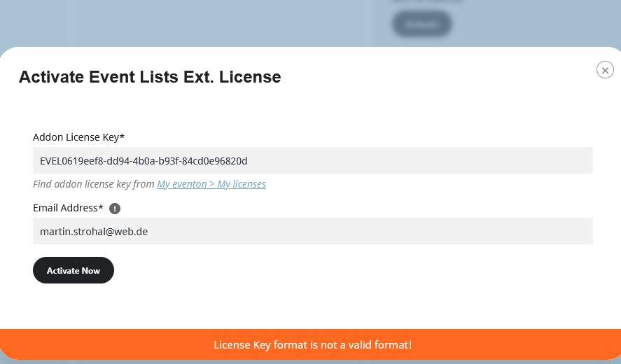Click the martin.strohal@web.de email text

tap(94, 231)
